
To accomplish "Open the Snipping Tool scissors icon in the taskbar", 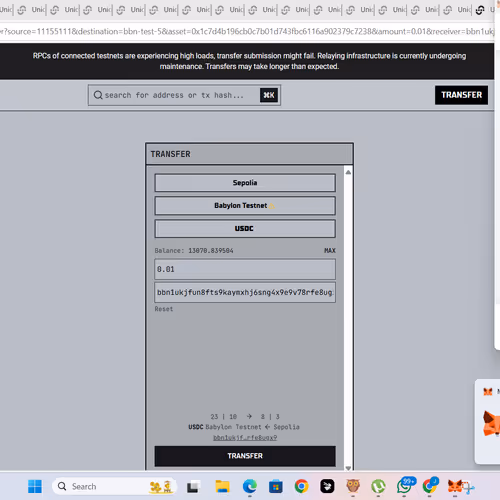I will click(x=468, y=487).
